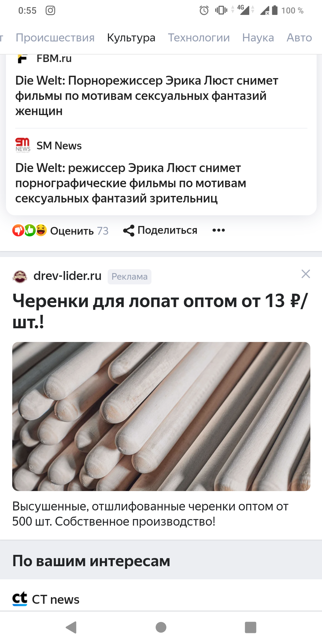This screenshot has height=644, width=322.
Task: Tap the thumbs-down reaction icon
Action: click(18, 230)
